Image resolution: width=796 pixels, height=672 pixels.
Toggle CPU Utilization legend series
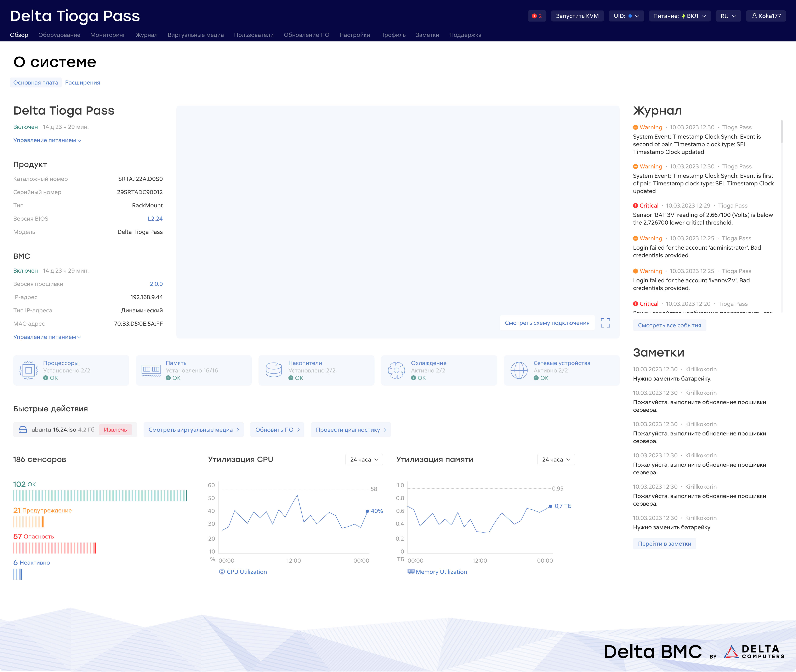coord(243,572)
